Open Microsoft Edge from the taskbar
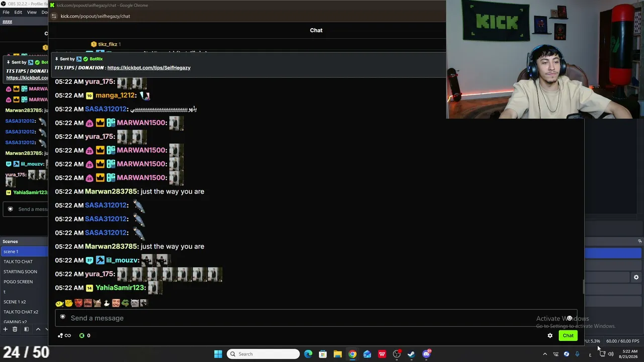 (308, 354)
